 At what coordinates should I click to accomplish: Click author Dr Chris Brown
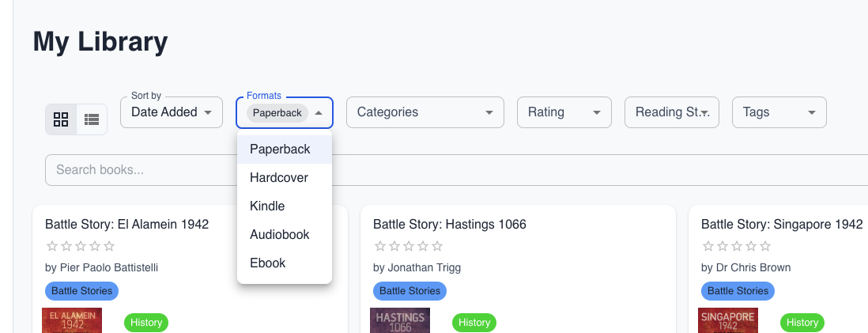pos(753,268)
